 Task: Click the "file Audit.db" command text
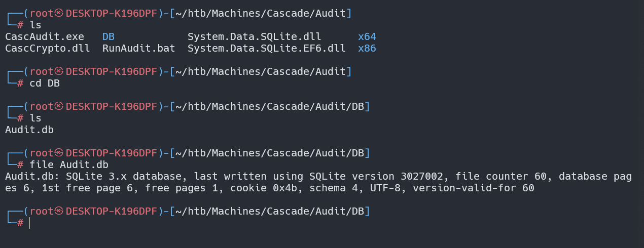pyautogui.click(x=69, y=165)
